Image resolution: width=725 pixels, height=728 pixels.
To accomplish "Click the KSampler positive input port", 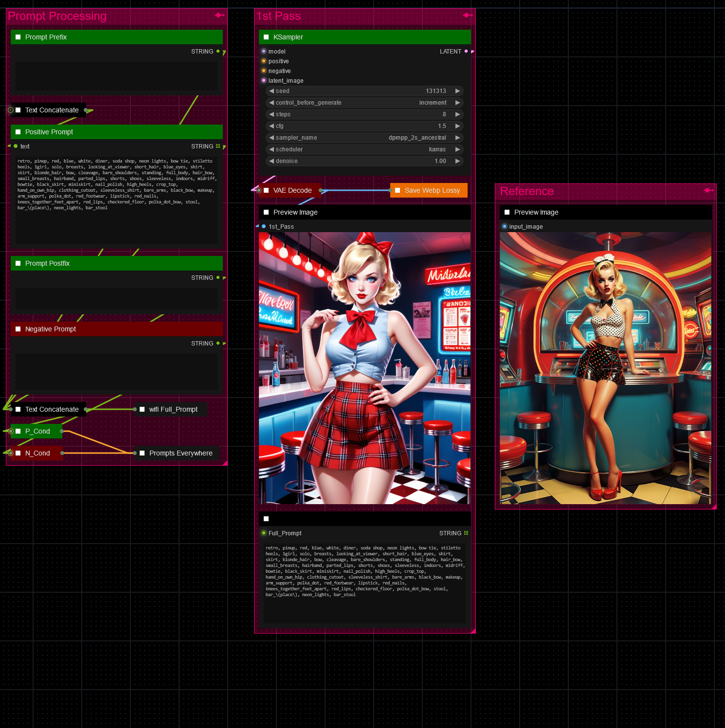I will [264, 61].
